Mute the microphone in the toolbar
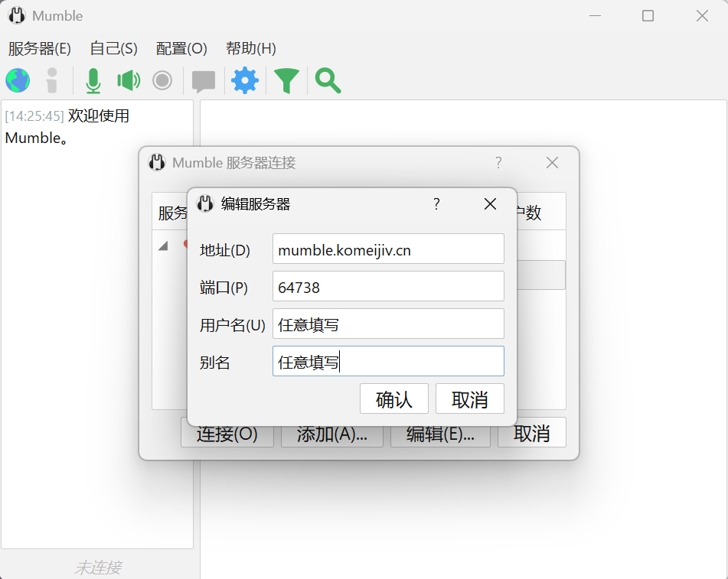The height and width of the screenshot is (579, 728). click(x=93, y=80)
